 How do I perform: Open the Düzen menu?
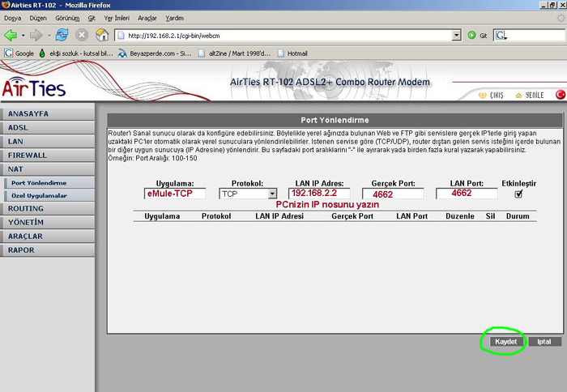[x=38, y=18]
